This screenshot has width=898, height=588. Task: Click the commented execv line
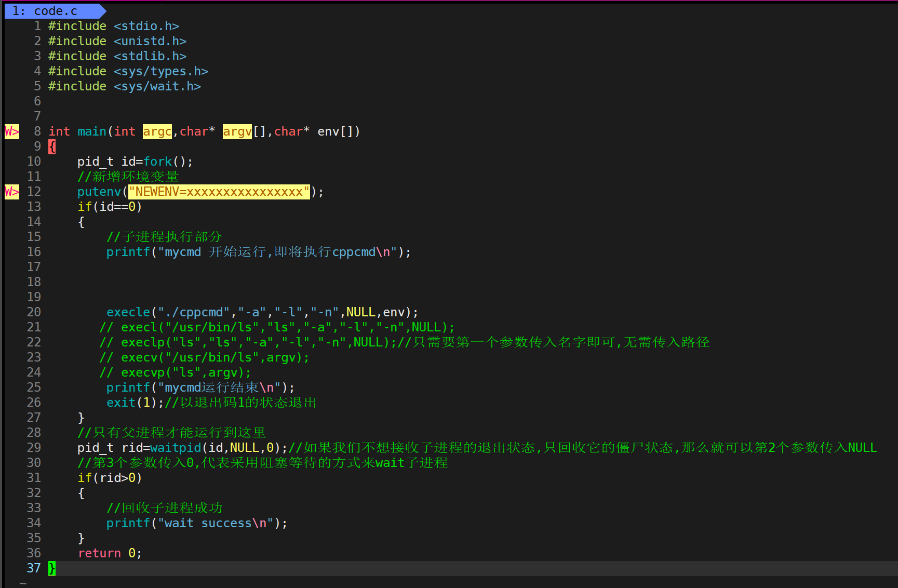[204, 357]
